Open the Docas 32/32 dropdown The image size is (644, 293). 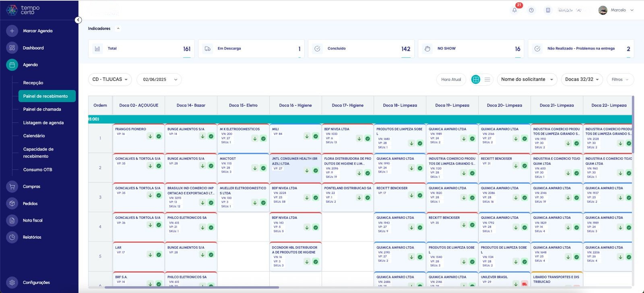582,79
